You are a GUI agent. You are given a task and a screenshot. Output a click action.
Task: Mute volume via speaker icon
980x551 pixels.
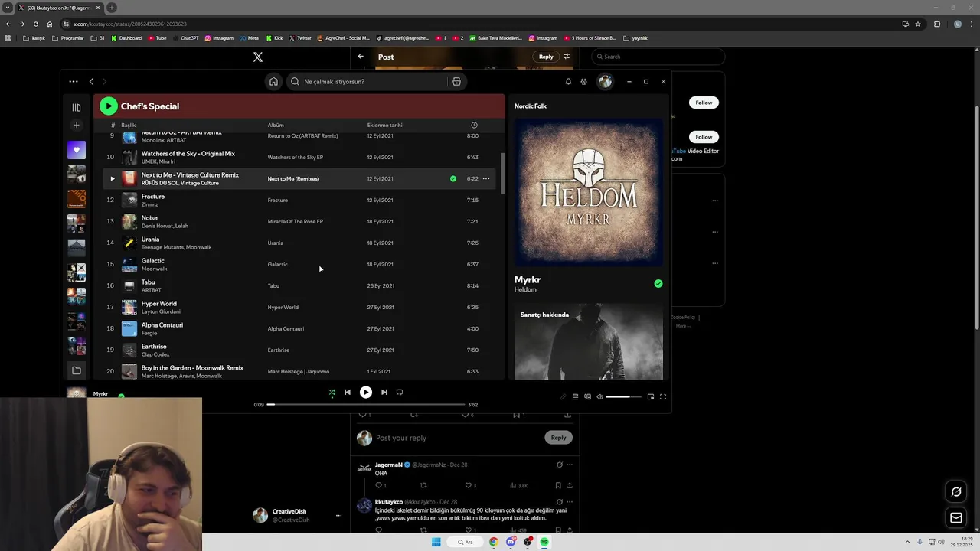pos(599,396)
